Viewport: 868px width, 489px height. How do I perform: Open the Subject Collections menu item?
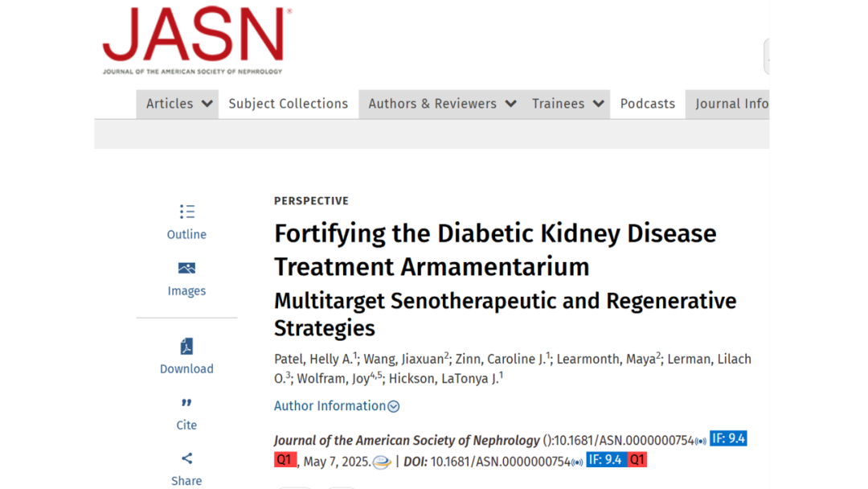point(289,104)
